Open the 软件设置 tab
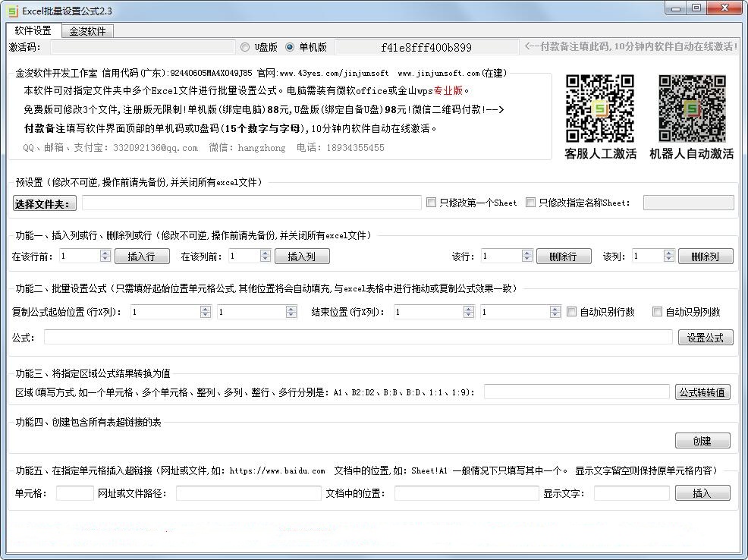The image size is (748, 560). pos(33,30)
